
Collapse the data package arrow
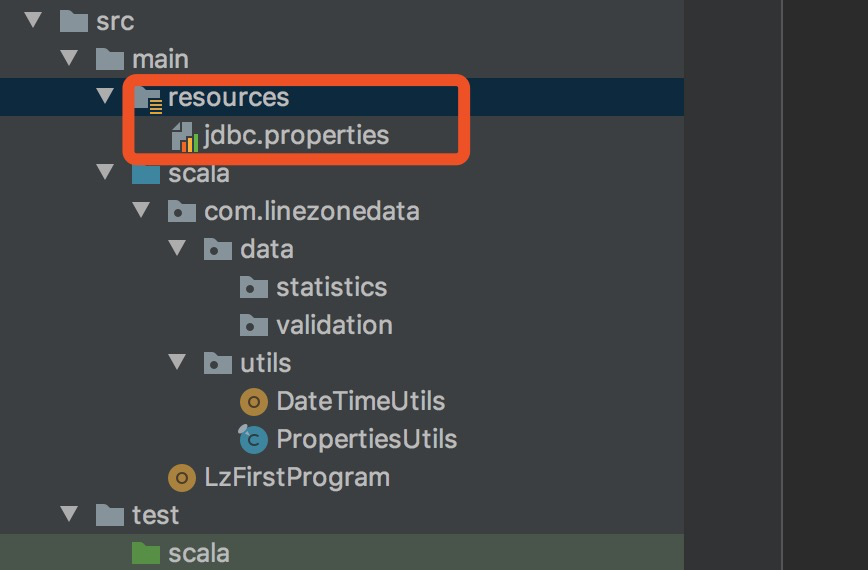tap(177, 249)
